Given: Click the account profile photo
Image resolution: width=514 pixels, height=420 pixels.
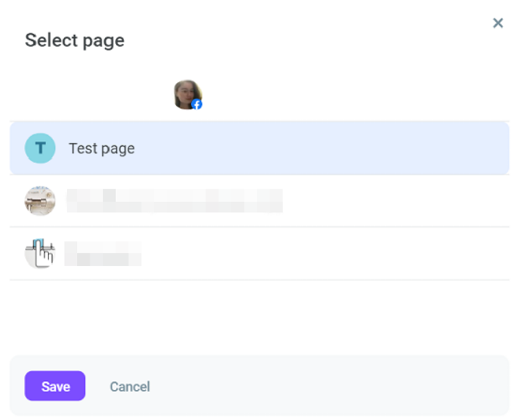Looking at the screenshot, I should click(x=187, y=95).
